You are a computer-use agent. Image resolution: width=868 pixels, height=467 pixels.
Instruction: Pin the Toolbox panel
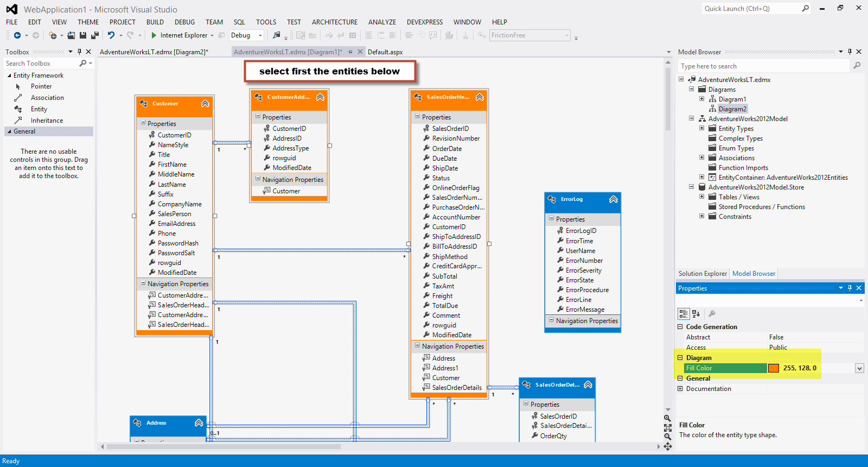[x=79, y=52]
